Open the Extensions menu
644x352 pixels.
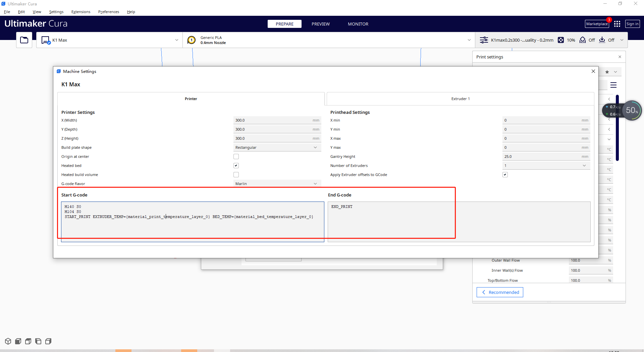pos(81,12)
